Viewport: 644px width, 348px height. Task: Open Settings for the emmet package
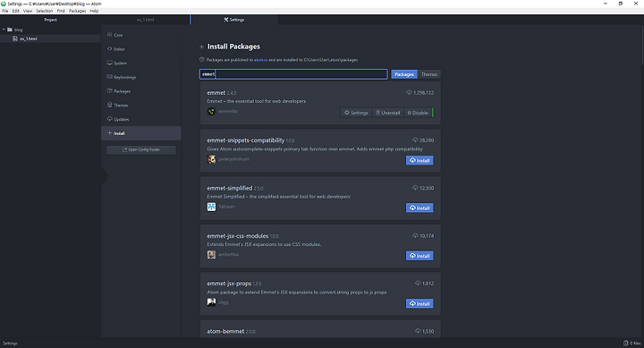(356, 113)
